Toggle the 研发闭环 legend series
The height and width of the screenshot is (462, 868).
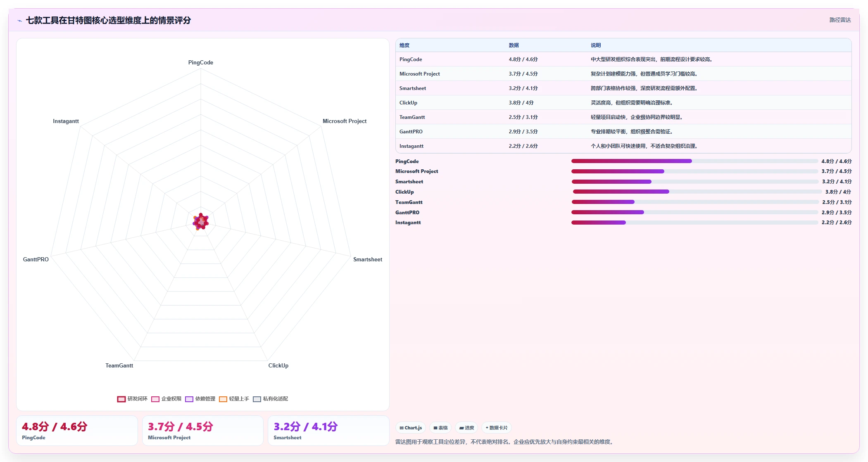coord(132,399)
